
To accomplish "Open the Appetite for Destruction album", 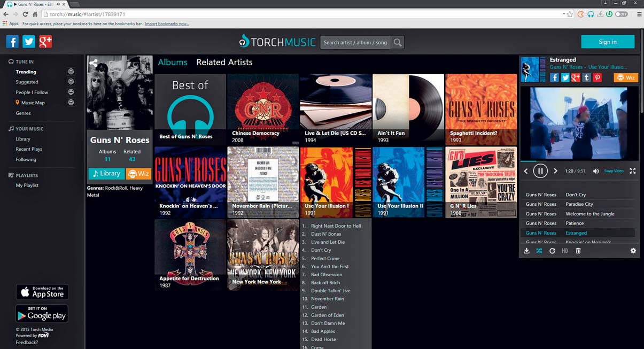I will coord(190,255).
